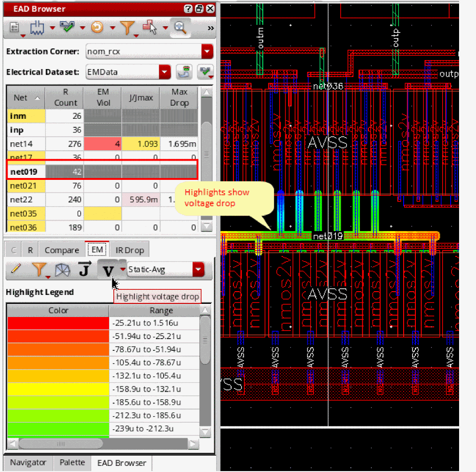
Task: Click the load dataset icon beside EMData
Action: 184,72
